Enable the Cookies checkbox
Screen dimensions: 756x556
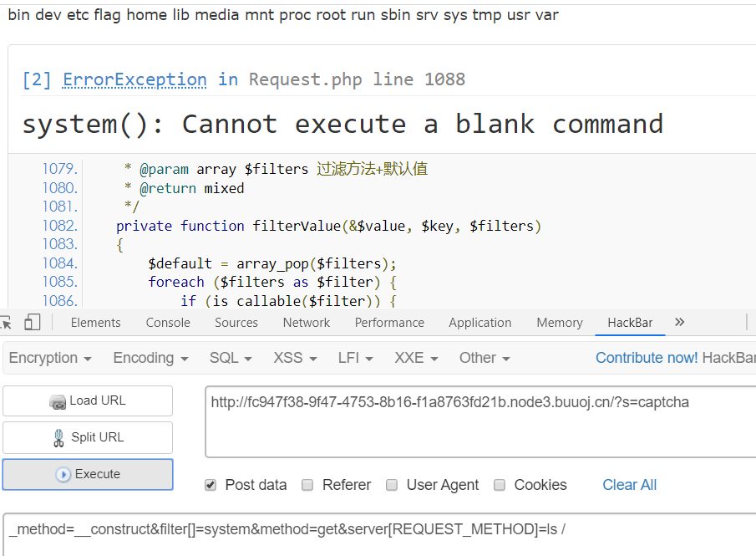click(500, 485)
